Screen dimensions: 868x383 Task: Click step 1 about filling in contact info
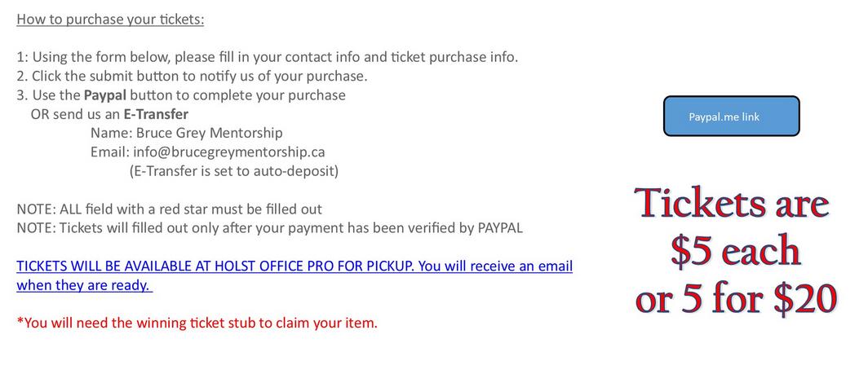tap(268, 57)
